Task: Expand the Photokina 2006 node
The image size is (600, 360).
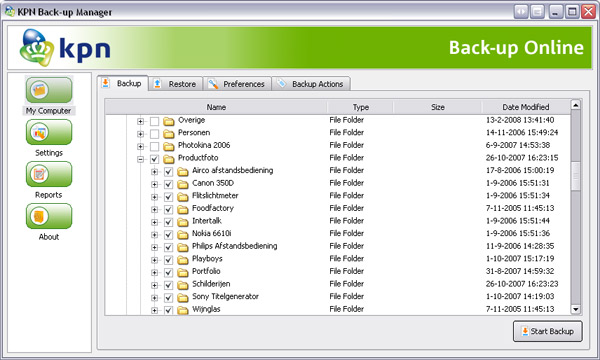Action: (140, 147)
